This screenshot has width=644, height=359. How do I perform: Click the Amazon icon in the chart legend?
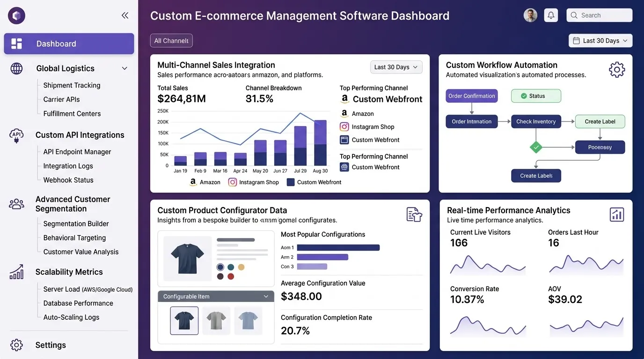pyautogui.click(x=193, y=182)
